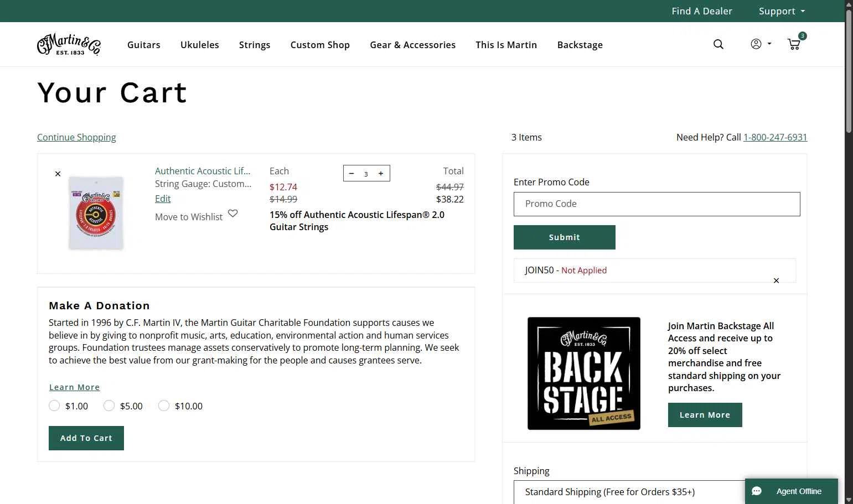Open the shopping cart icon
Viewport: 853px width, 504px height.
pos(794,44)
